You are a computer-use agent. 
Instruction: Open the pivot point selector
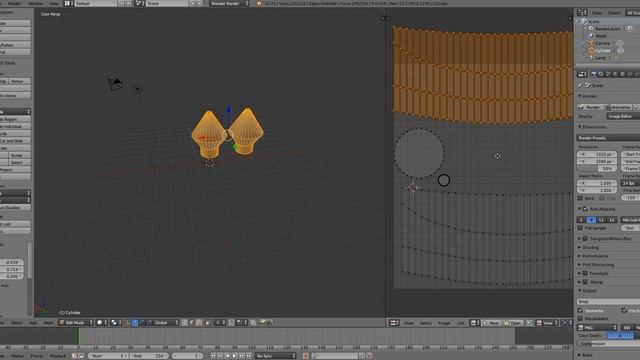tap(116, 322)
